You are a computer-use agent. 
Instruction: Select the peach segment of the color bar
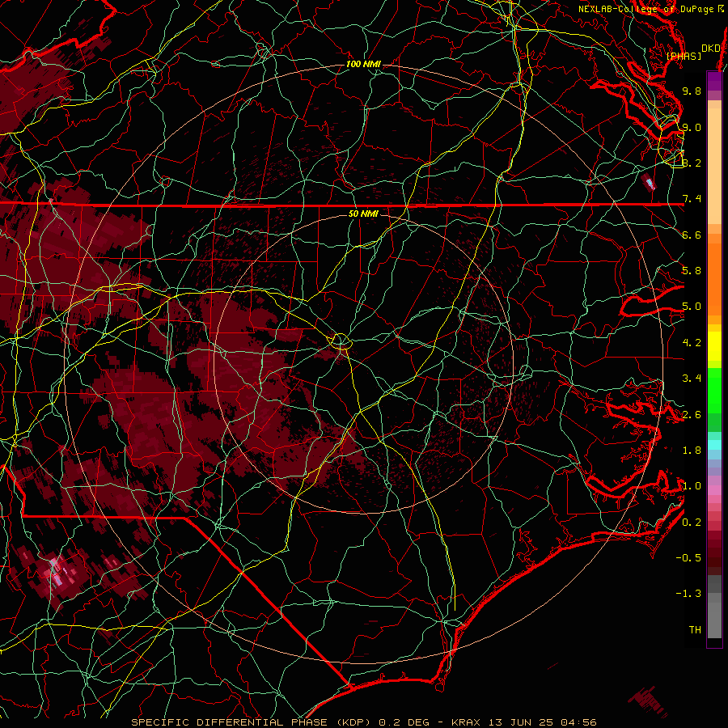(714, 167)
